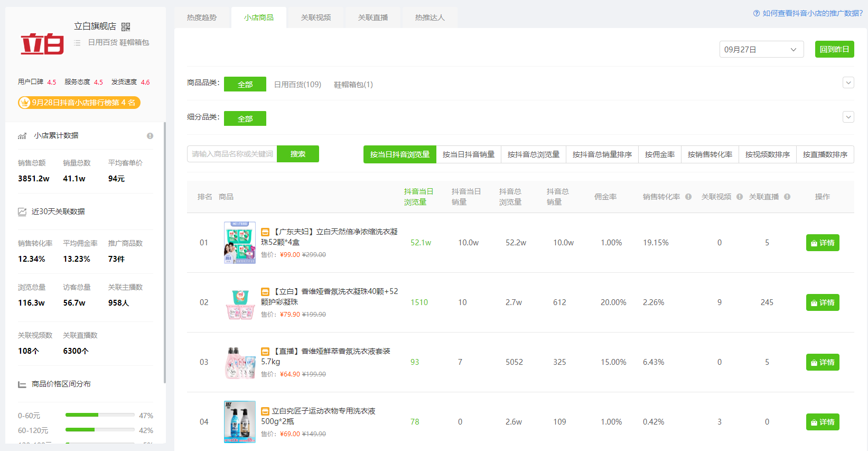Click the 60-120元 price range bar
The height and width of the screenshot is (451, 868).
100,430
